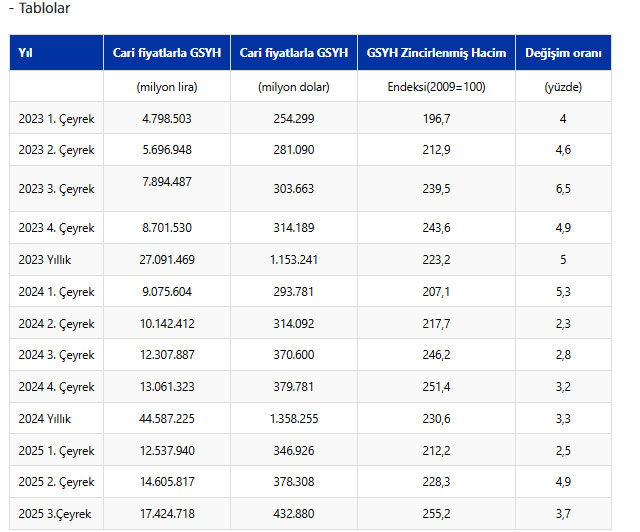The height and width of the screenshot is (532, 640).
Task: Select the "Endeksi(2009=100)" subheader cell
Action: (x=436, y=87)
